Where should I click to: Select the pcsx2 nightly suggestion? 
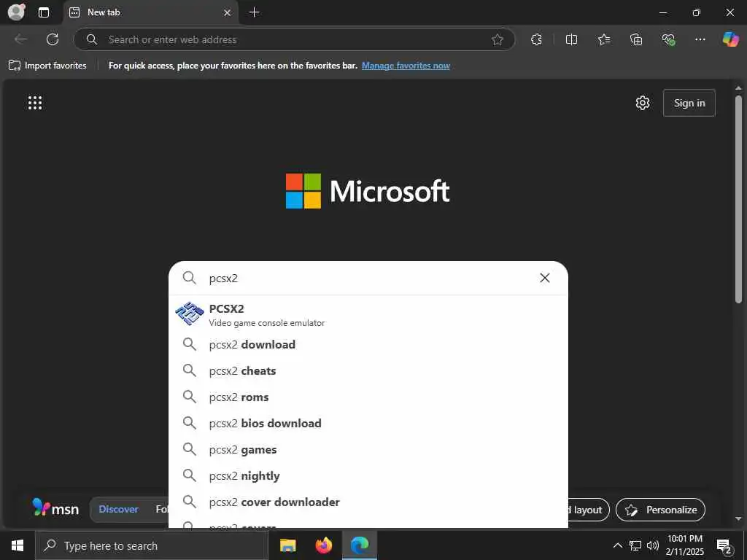click(368, 475)
